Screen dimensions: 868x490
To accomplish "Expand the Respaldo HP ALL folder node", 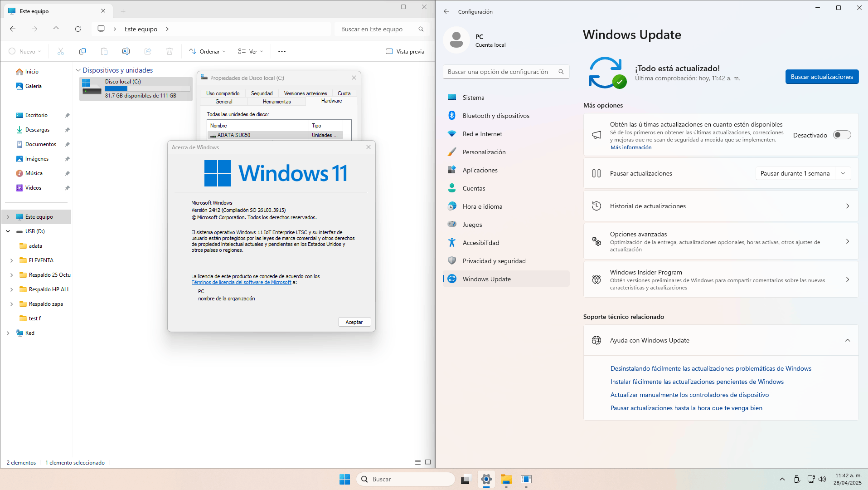I will pos(11,289).
